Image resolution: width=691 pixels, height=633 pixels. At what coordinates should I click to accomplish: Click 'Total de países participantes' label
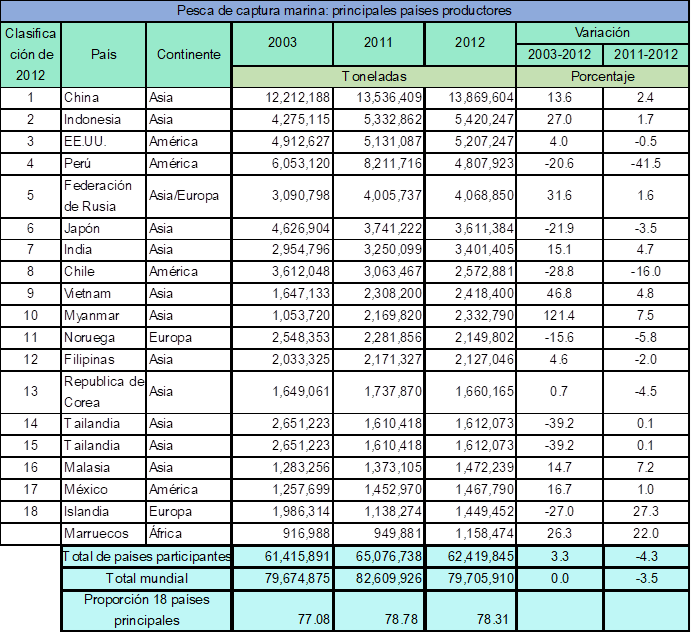tap(146, 556)
